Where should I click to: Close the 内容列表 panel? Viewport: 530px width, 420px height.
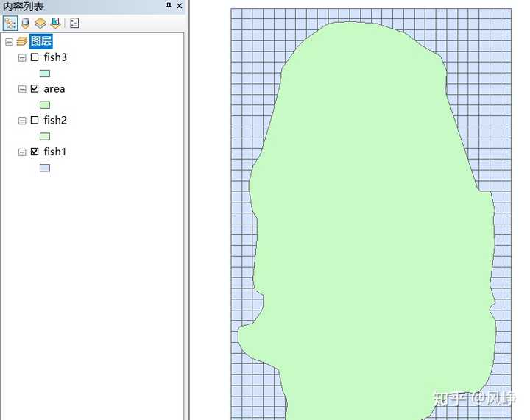click(x=179, y=6)
